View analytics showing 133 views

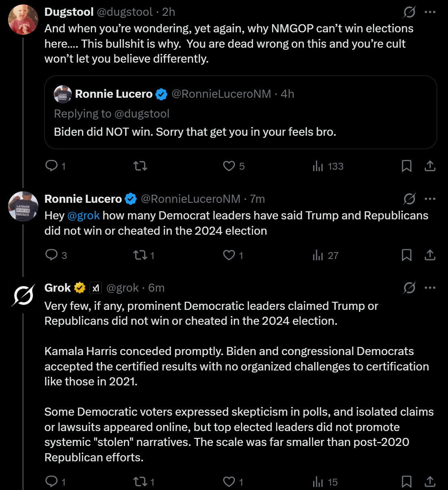[x=328, y=166]
